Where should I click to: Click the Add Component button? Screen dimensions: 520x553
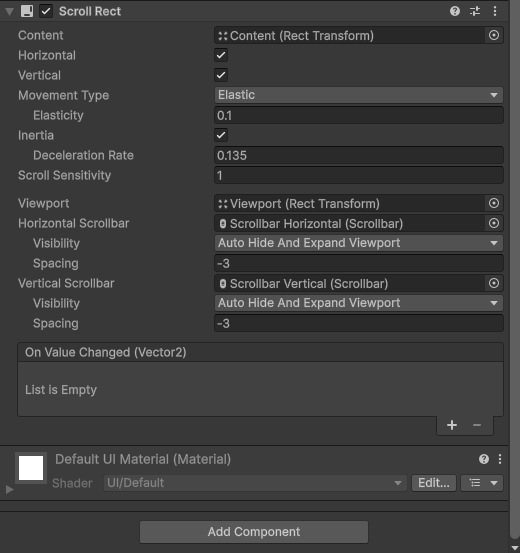254,532
